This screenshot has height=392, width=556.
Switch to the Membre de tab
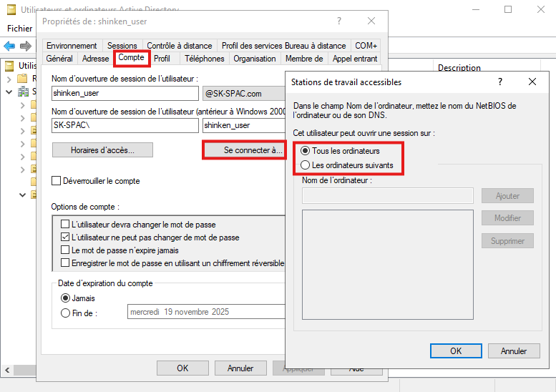point(304,59)
